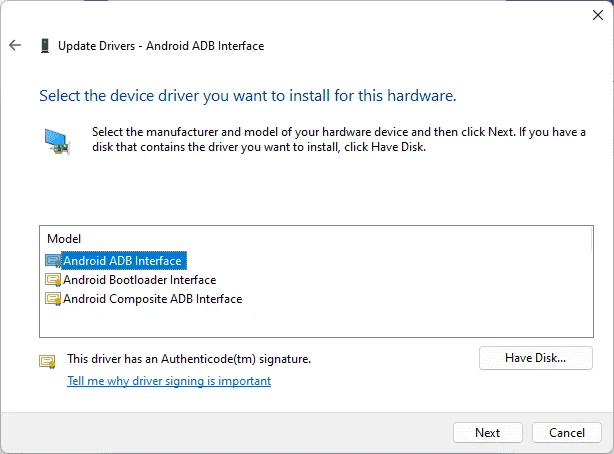Click the hardware card icon beside instructions

click(57, 142)
